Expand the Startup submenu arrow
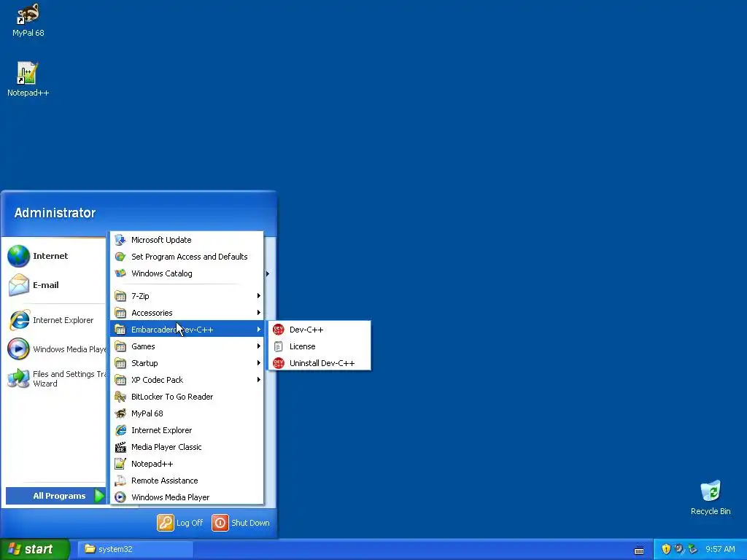The width and height of the screenshot is (747, 560). 259,363
